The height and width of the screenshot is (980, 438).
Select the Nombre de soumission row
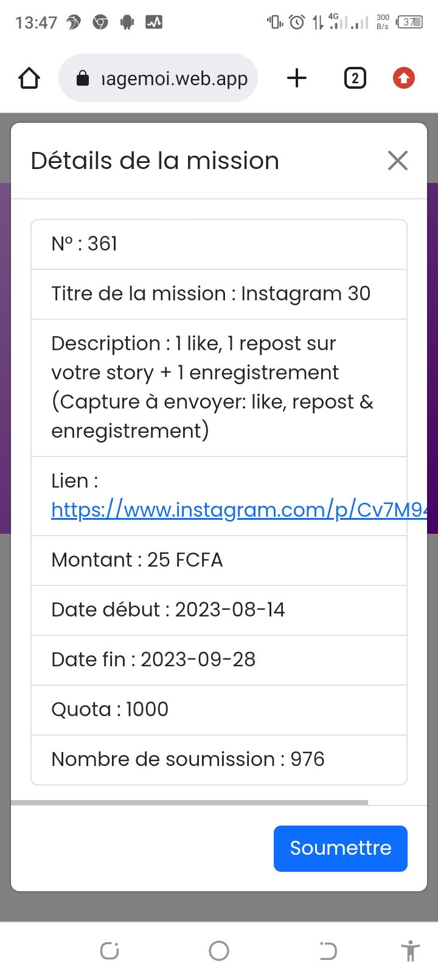pos(219,759)
